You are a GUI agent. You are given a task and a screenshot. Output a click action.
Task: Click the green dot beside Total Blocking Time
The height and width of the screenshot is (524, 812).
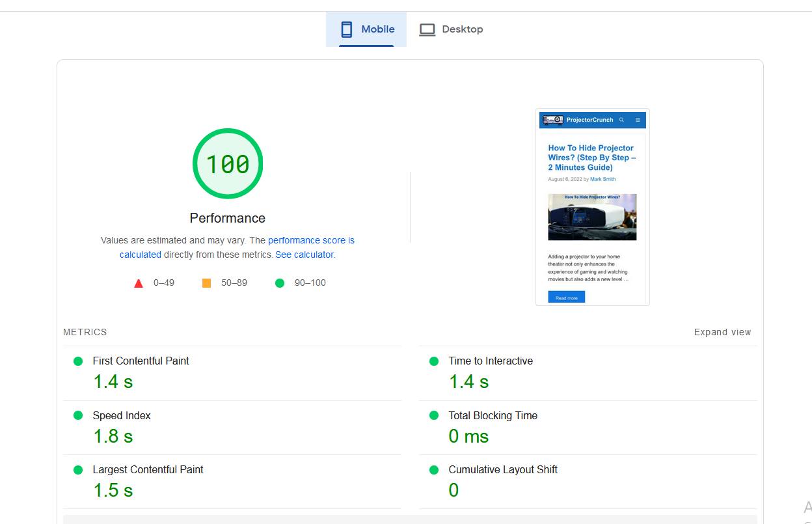coord(434,415)
